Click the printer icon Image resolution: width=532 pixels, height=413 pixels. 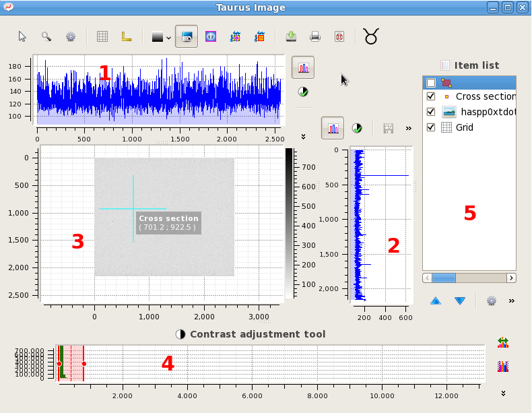(x=315, y=36)
